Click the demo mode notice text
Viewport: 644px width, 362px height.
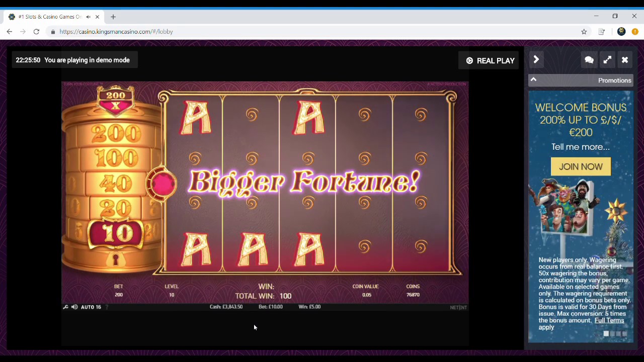(87, 60)
